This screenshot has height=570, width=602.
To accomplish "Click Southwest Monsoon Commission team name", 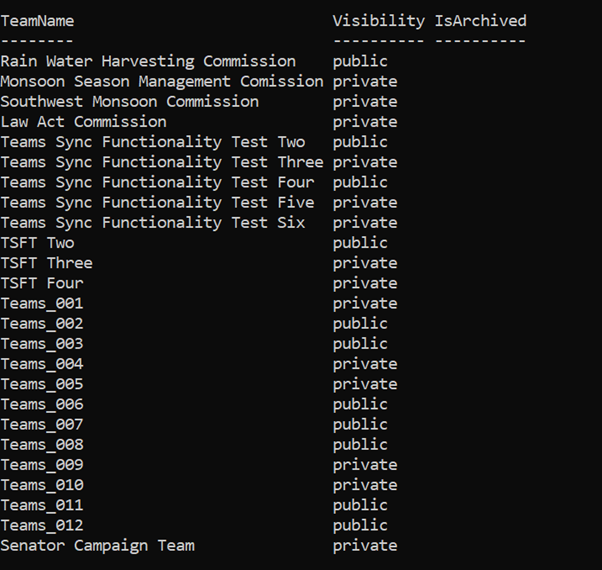I will (129, 101).
